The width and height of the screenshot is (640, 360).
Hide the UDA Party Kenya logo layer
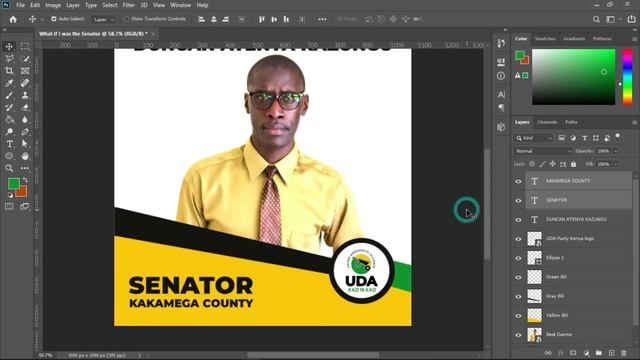(x=518, y=239)
